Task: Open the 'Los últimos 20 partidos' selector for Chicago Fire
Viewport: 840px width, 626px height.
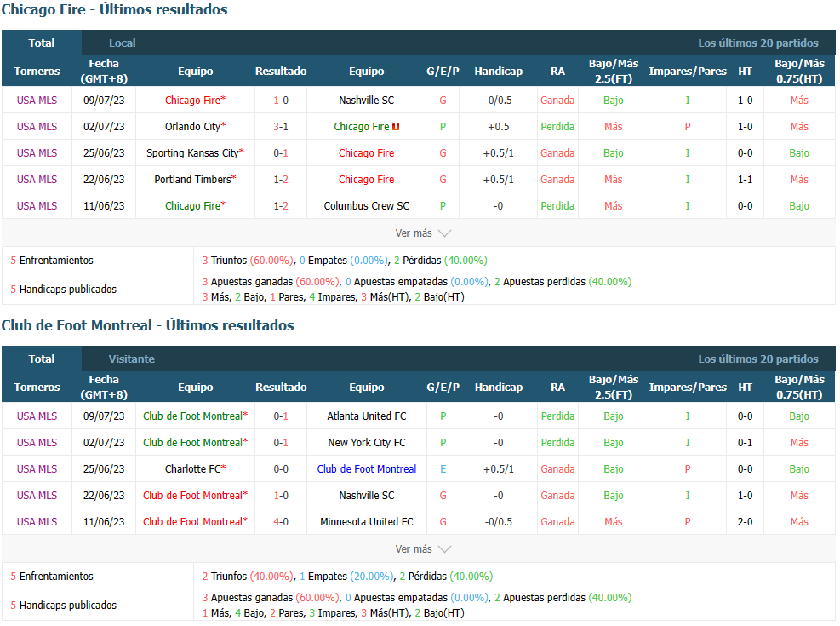Action: [758, 43]
